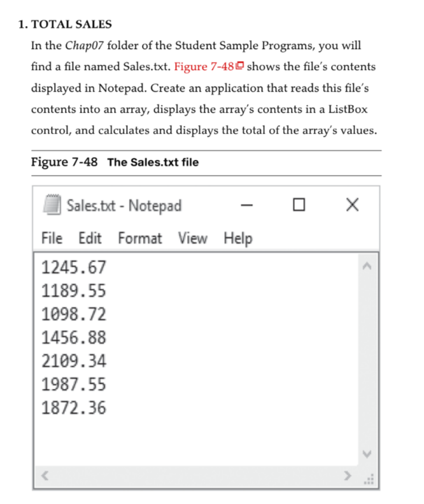Click the value 1245.67 in the text area
Viewport: 424px width, 504px height.
[x=74, y=267]
